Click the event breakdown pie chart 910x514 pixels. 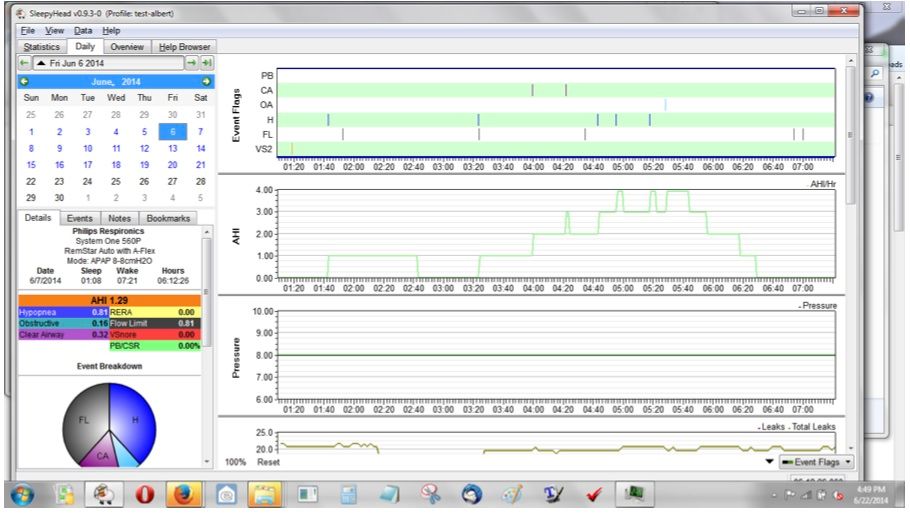[x=109, y=425]
